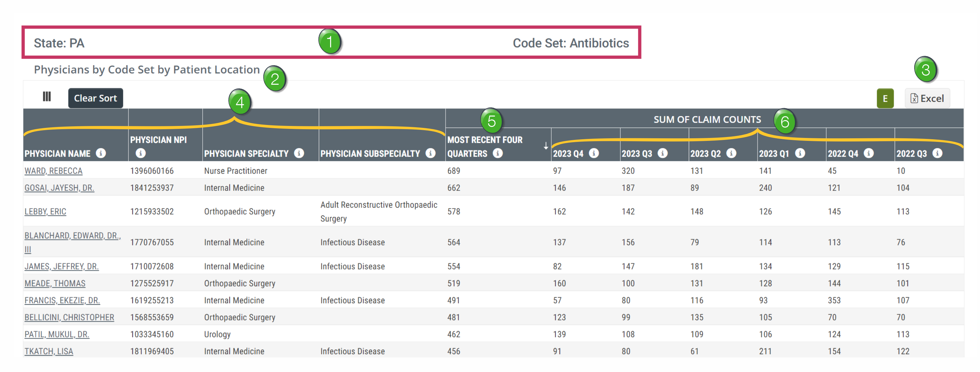Export the table with the Excel button

coord(927,99)
